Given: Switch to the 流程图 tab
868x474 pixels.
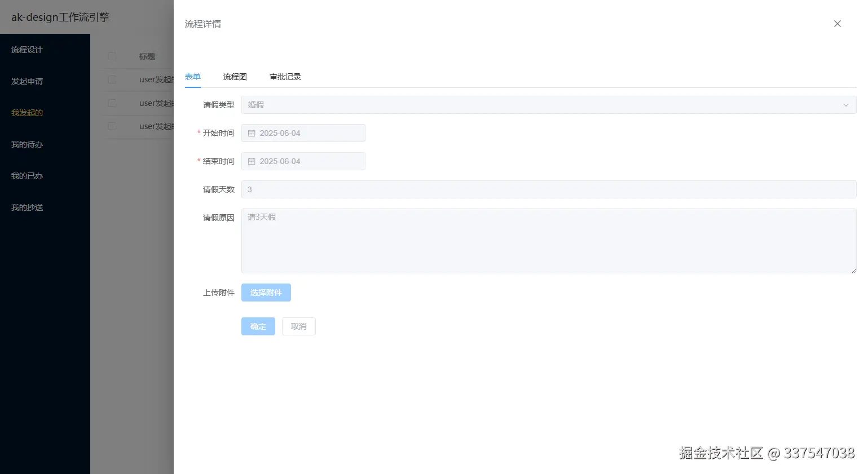Looking at the screenshot, I should click(x=235, y=77).
